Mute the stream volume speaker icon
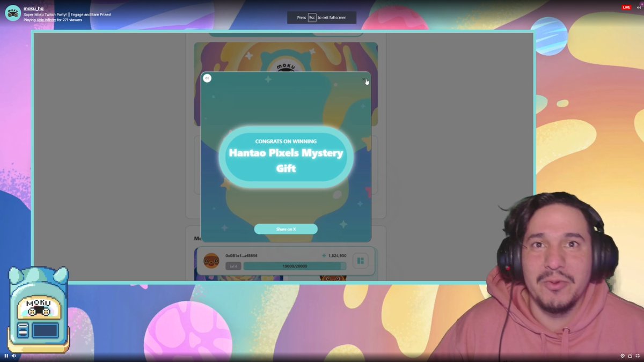The width and height of the screenshot is (644, 362). point(14,356)
